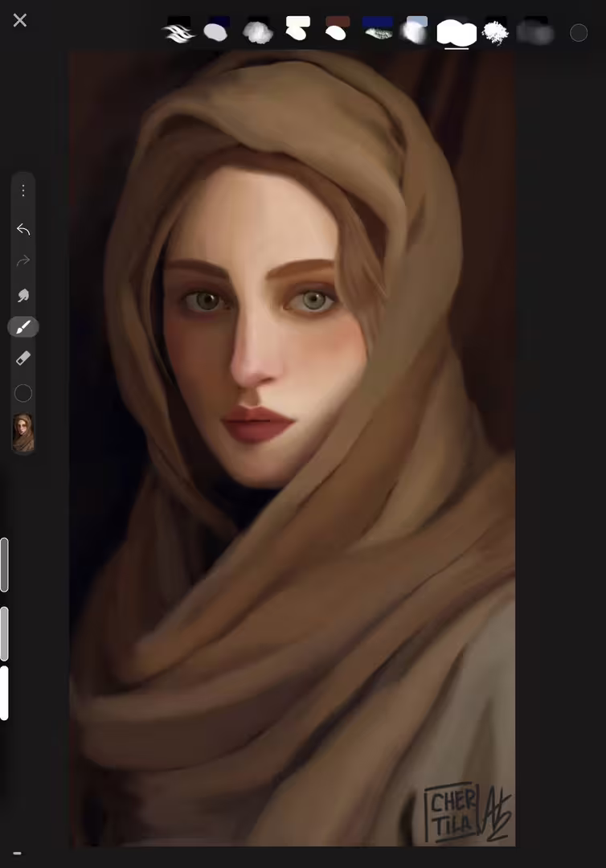Open layers via the portrait thumbnail
The height and width of the screenshot is (868, 606).
23,432
